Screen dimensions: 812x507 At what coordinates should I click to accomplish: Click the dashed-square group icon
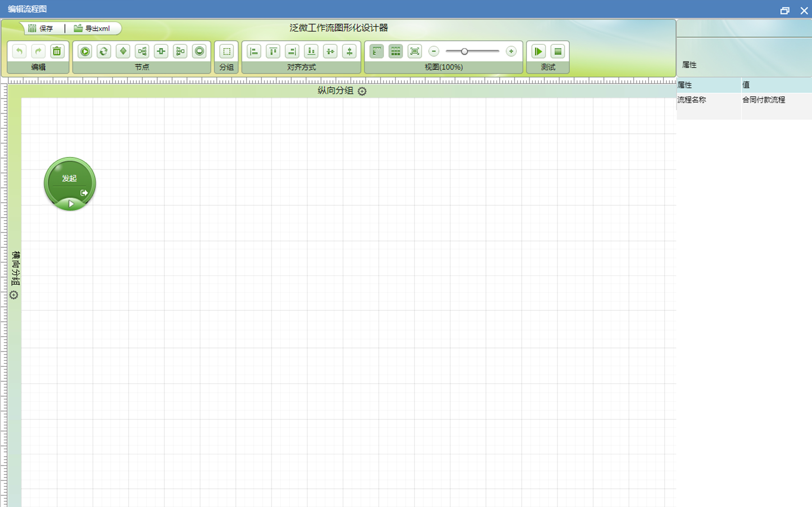226,51
